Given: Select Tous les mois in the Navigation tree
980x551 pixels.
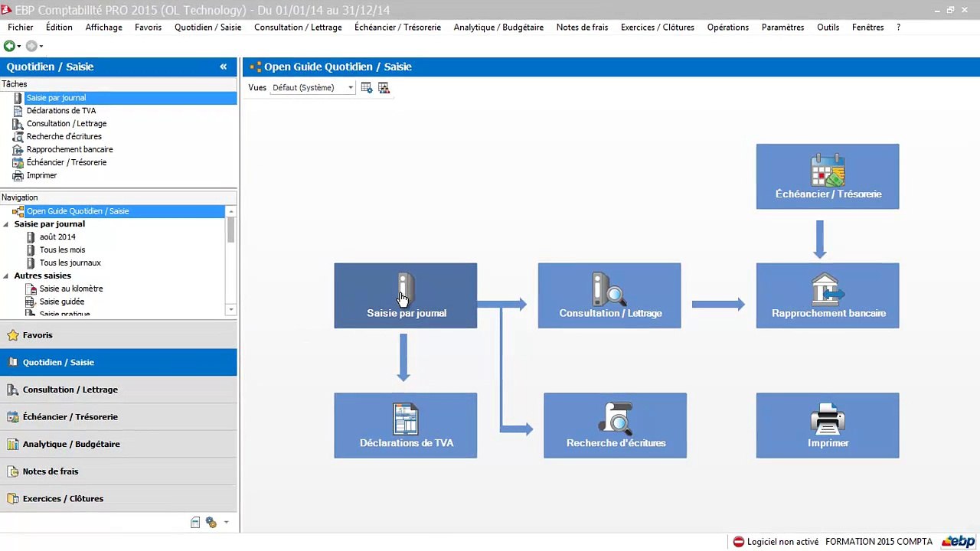Looking at the screenshot, I should [x=62, y=250].
